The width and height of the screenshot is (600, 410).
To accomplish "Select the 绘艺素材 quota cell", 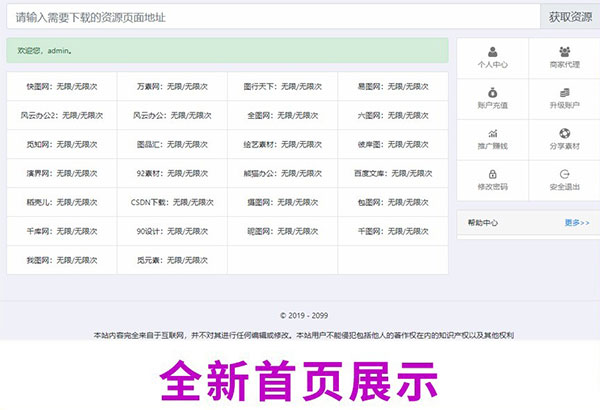I will pyautogui.click(x=282, y=144).
